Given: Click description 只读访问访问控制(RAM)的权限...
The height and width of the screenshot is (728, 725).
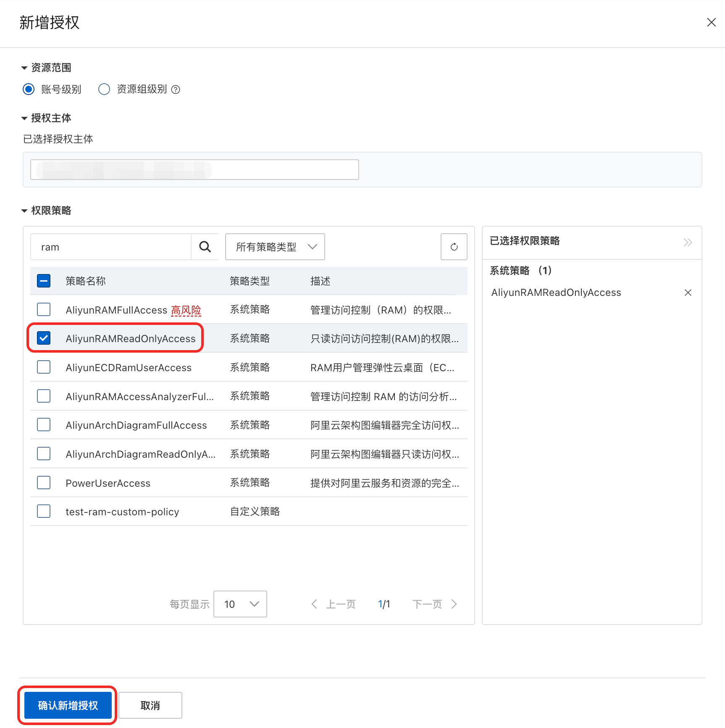Looking at the screenshot, I should tap(385, 339).
